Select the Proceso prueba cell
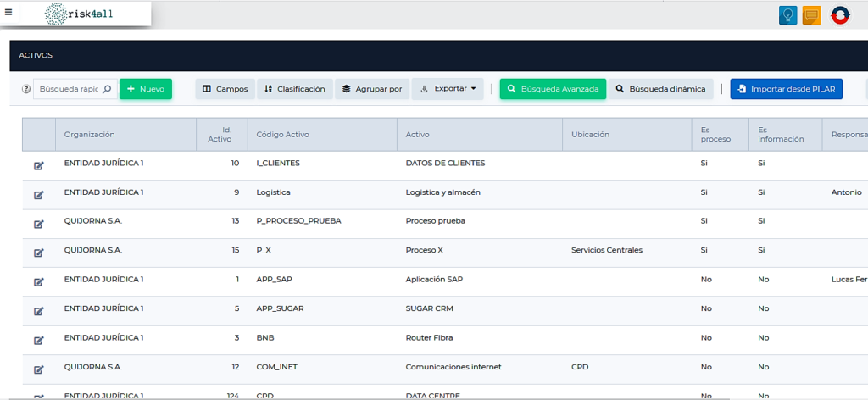The width and height of the screenshot is (868, 400). pyautogui.click(x=435, y=221)
